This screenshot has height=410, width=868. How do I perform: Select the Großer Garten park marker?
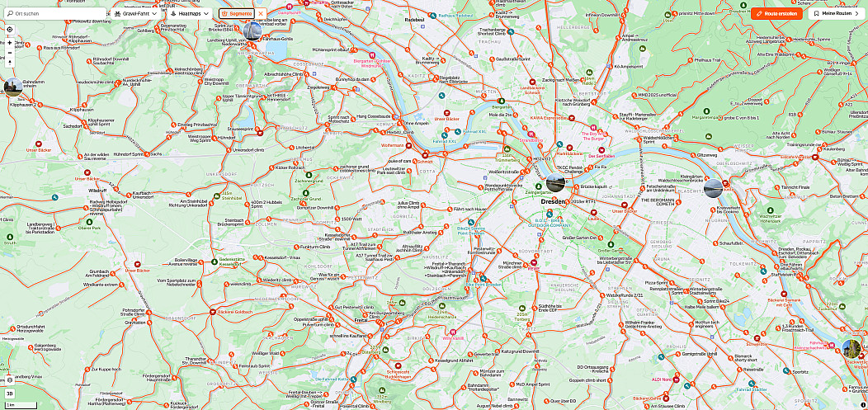click(x=611, y=244)
